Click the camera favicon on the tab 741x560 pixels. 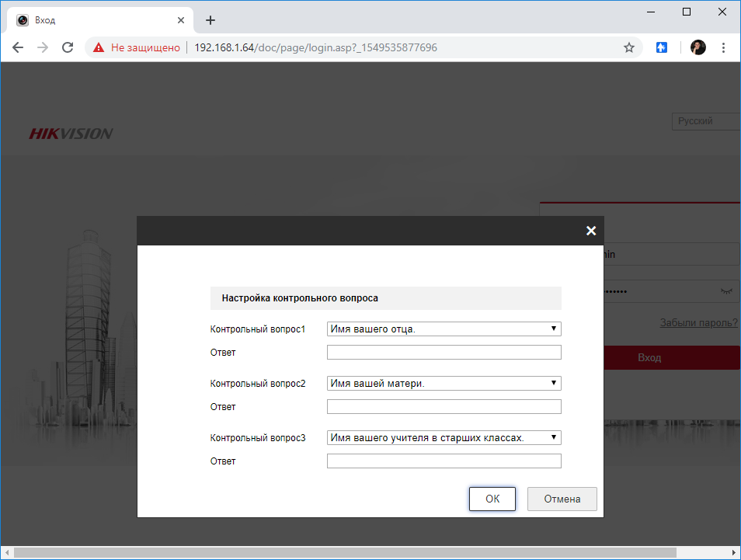pos(22,19)
